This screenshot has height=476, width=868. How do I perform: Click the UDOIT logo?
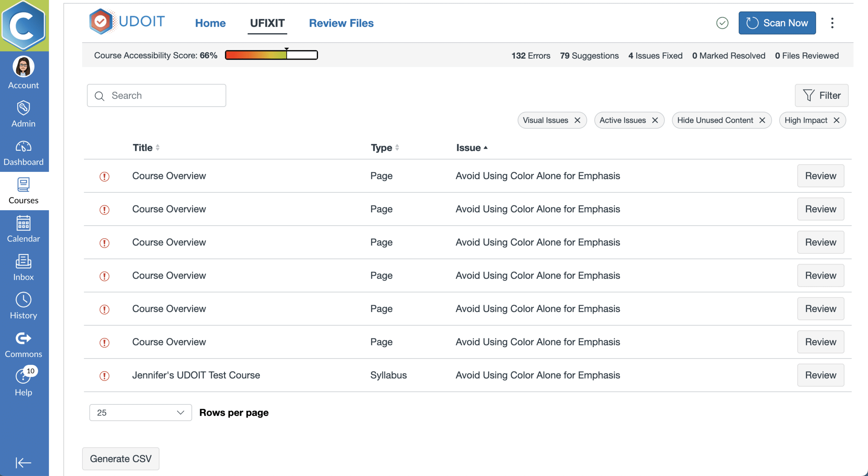point(126,21)
